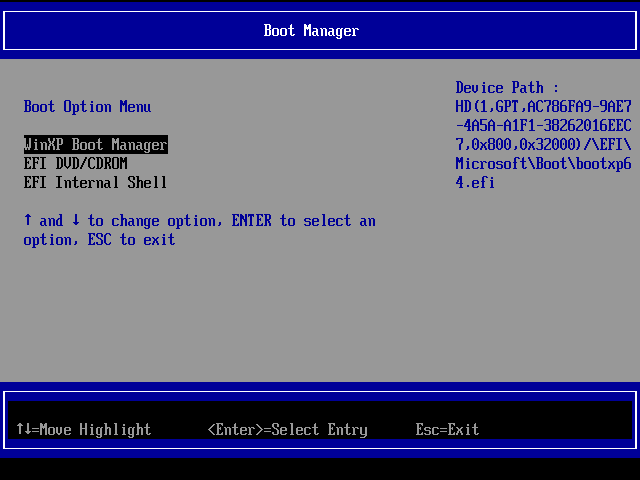Click the device path line starting 'HD(1,GPT'
Screen dimensions: 640x480
(543, 107)
